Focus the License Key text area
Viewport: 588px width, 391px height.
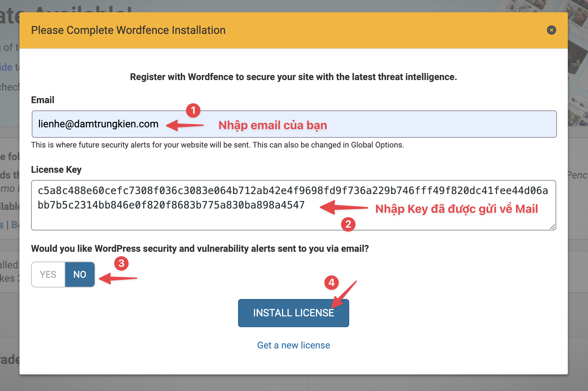tap(293, 205)
